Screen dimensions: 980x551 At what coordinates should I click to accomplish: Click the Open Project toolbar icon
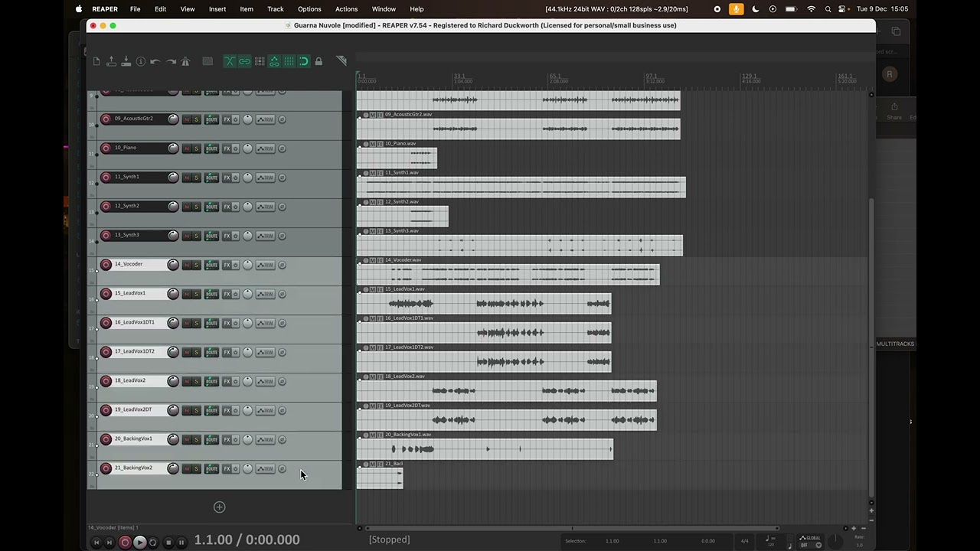coord(111,61)
